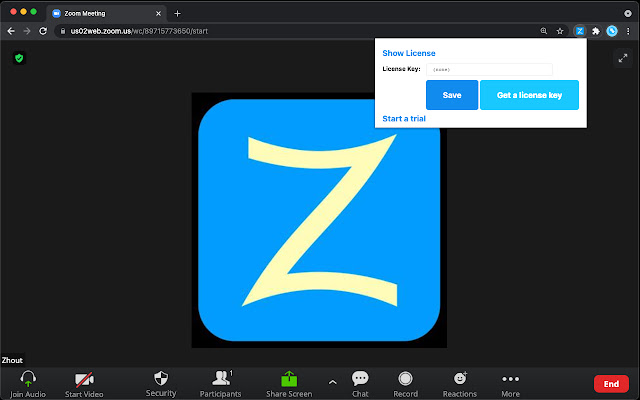Go forward in browser history

(x=27, y=31)
